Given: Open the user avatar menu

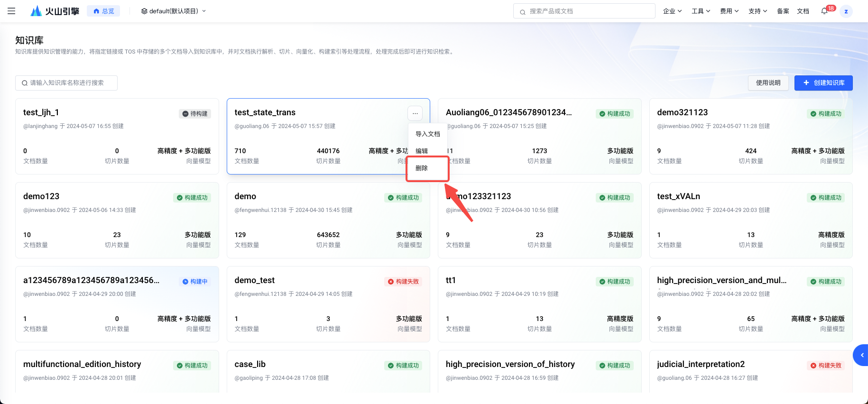Looking at the screenshot, I should [846, 11].
